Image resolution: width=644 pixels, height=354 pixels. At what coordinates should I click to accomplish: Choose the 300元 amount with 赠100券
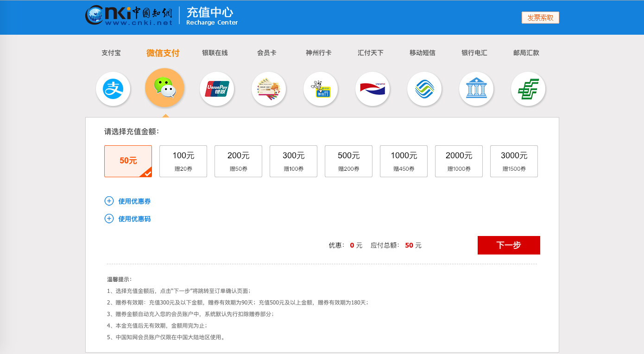(293, 161)
